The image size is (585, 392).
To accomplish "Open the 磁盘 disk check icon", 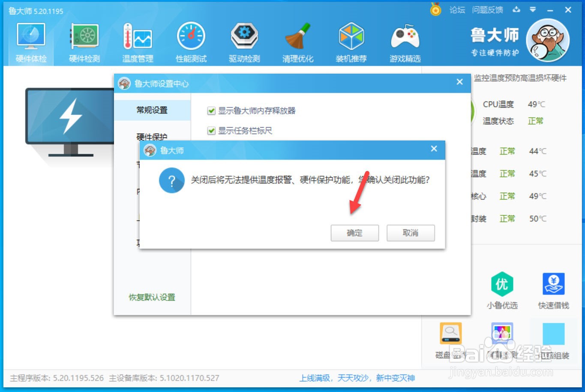I will pyautogui.click(x=450, y=333).
